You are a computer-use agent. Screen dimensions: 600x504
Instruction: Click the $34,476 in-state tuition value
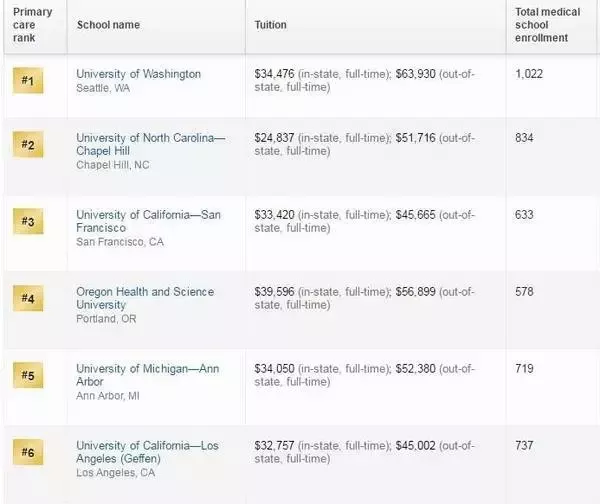coord(274,74)
